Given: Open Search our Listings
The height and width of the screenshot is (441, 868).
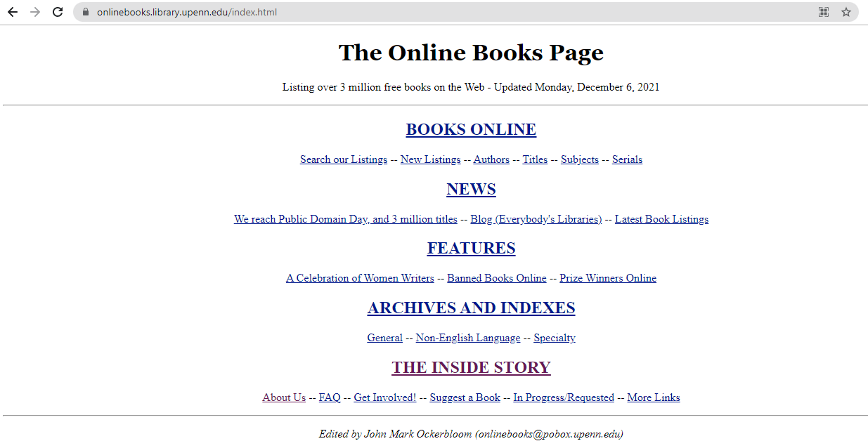Looking at the screenshot, I should point(344,159).
